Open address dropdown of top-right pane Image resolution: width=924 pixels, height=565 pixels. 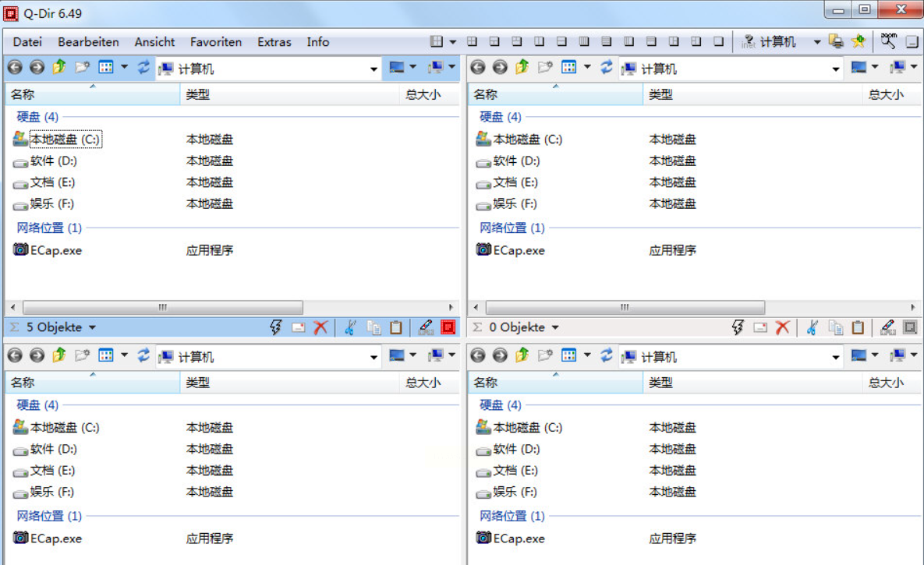(x=836, y=69)
